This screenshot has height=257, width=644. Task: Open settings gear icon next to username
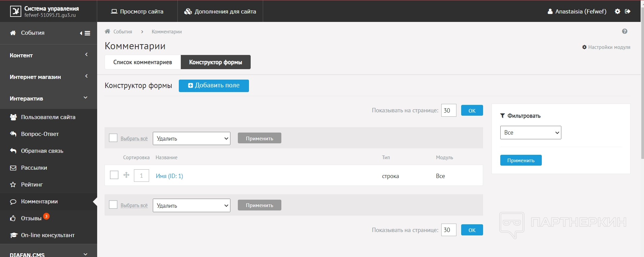[617, 11]
